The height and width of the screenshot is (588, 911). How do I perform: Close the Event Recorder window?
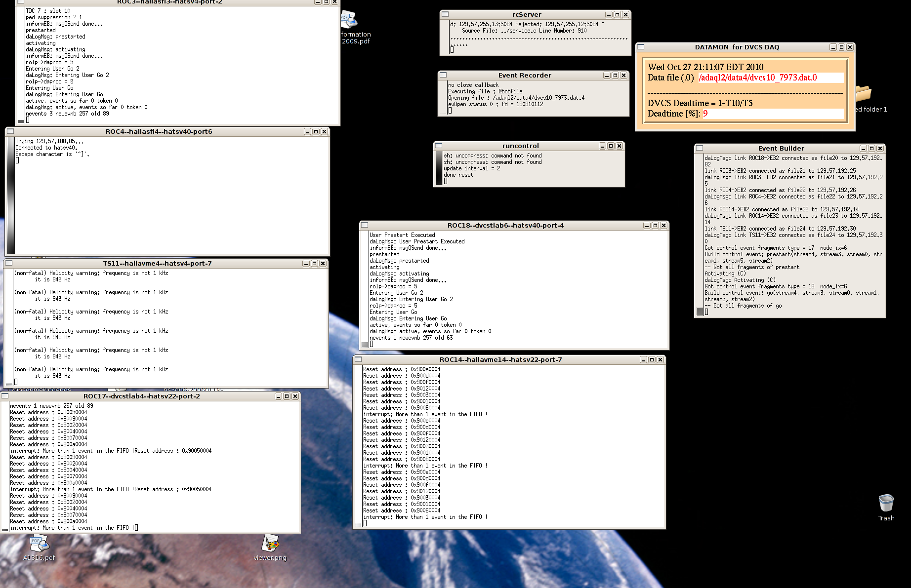coord(623,76)
